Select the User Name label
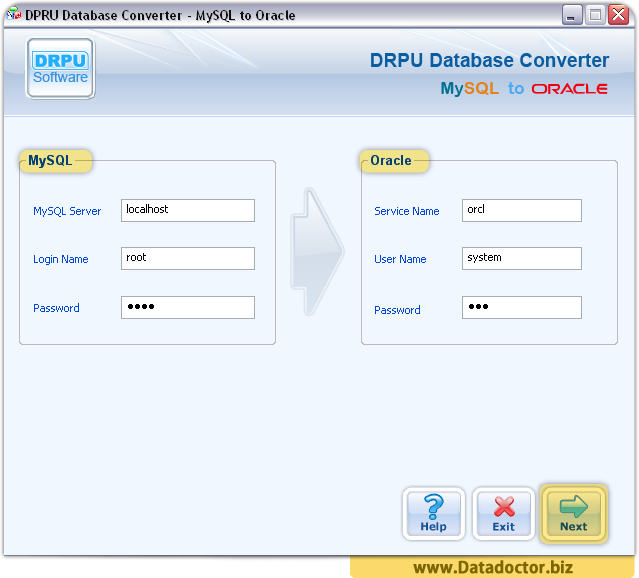This screenshot has height=578, width=639. tap(400, 259)
